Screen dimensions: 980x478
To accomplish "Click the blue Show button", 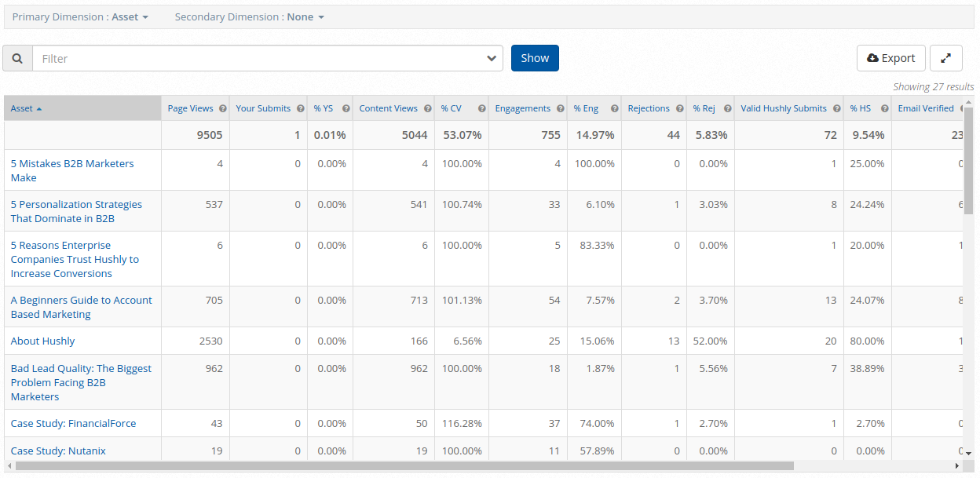I will click(x=535, y=58).
